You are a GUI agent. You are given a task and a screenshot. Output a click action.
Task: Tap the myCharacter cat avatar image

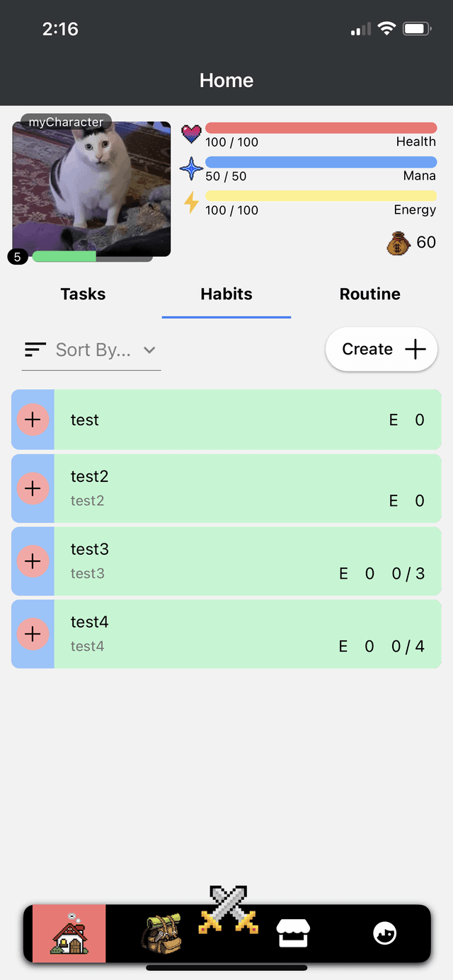pos(91,189)
